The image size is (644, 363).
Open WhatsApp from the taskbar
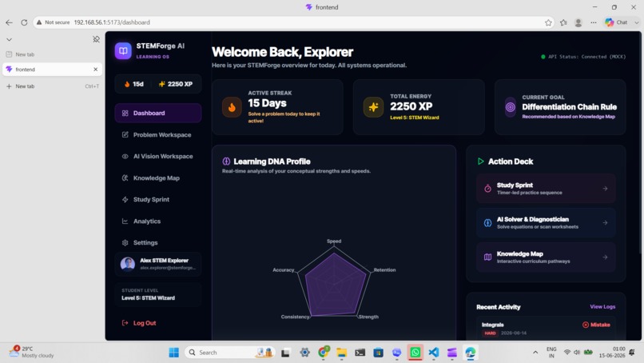pos(415,353)
